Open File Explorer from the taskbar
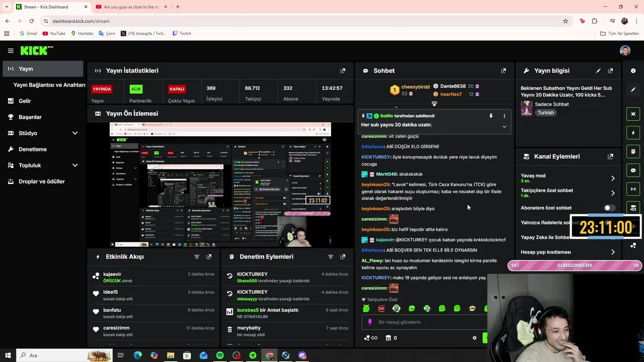Image resolution: width=644 pixels, height=362 pixels. pos(171,355)
